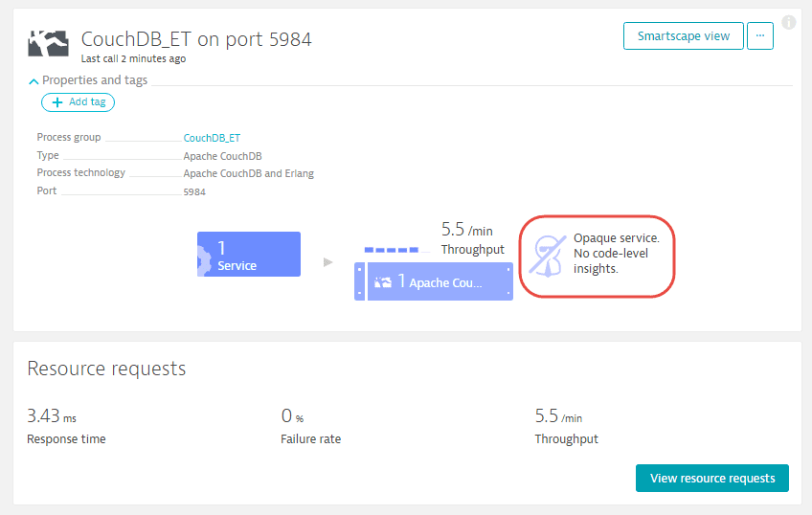Open the info icon at top right

click(x=789, y=22)
